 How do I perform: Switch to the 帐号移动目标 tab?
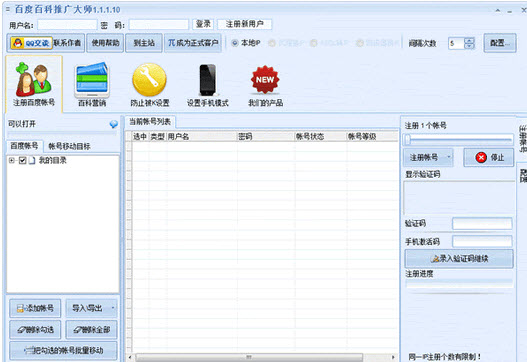point(69,146)
